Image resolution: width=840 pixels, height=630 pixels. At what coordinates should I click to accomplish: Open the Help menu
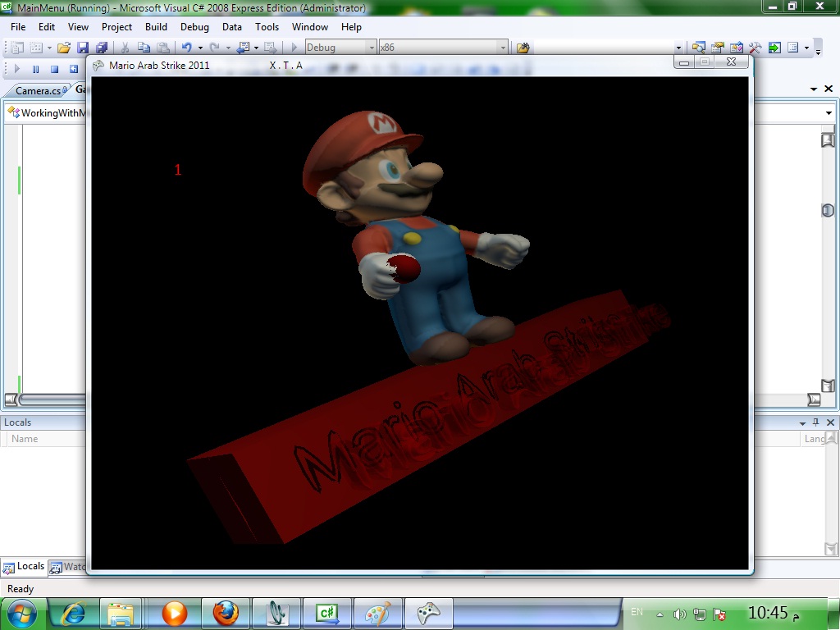pyautogui.click(x=351, y=27)
